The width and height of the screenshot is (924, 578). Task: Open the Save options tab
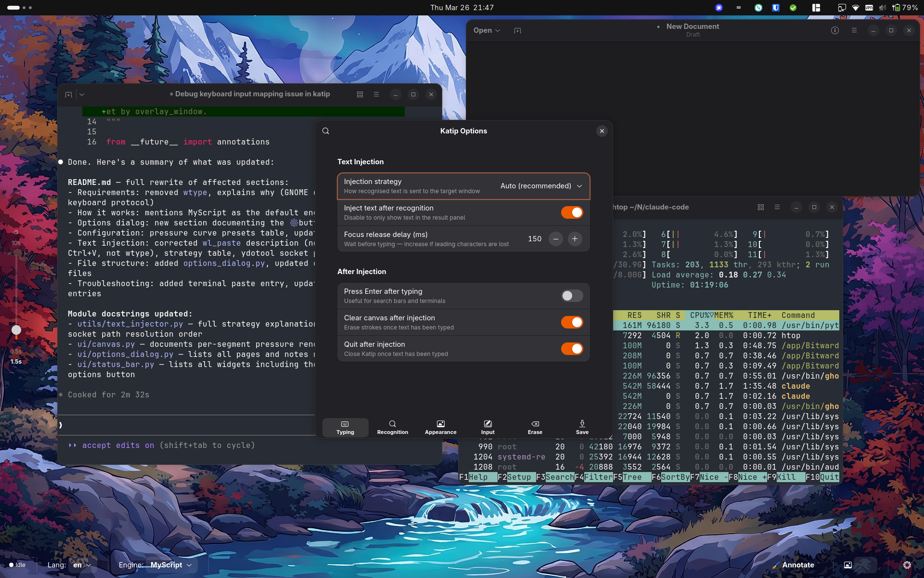click(582, 427)
